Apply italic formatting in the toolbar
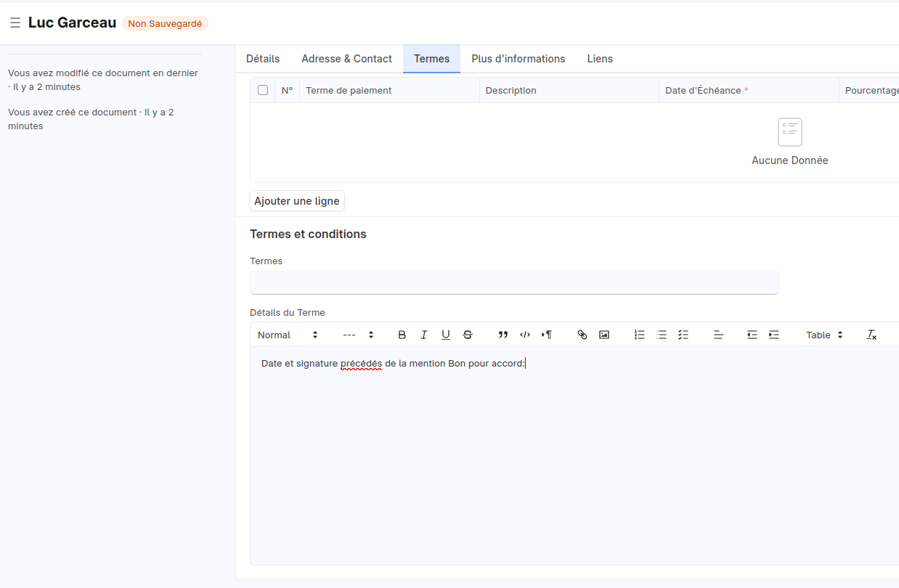Screen dimensions: 899x588 (x=424, y=335)
